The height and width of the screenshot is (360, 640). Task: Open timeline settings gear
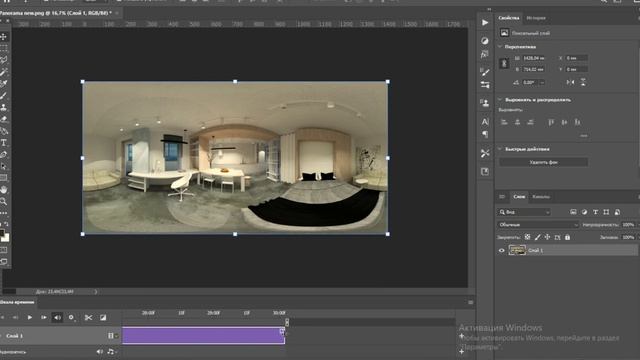pos(71,317)
